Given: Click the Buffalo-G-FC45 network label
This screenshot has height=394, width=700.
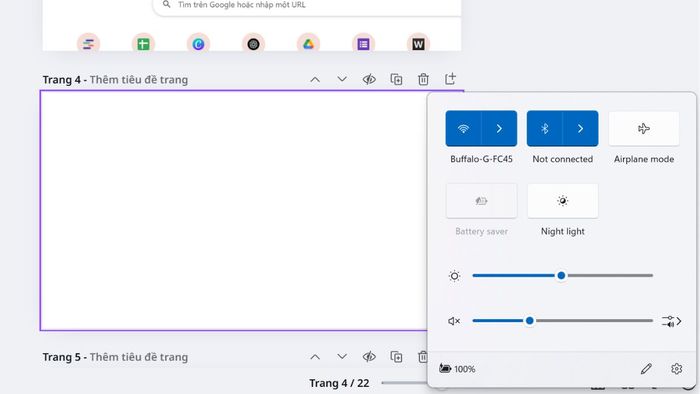Looking at the screenshot, I should [x=481, y=159].
